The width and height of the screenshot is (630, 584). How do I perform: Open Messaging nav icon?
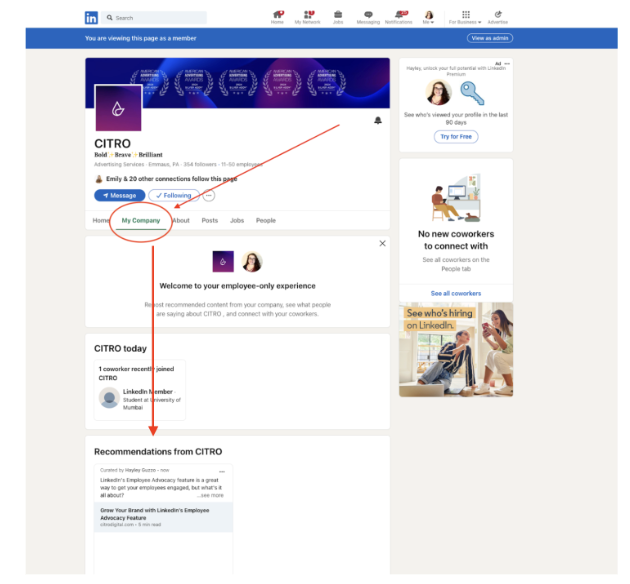368,17
